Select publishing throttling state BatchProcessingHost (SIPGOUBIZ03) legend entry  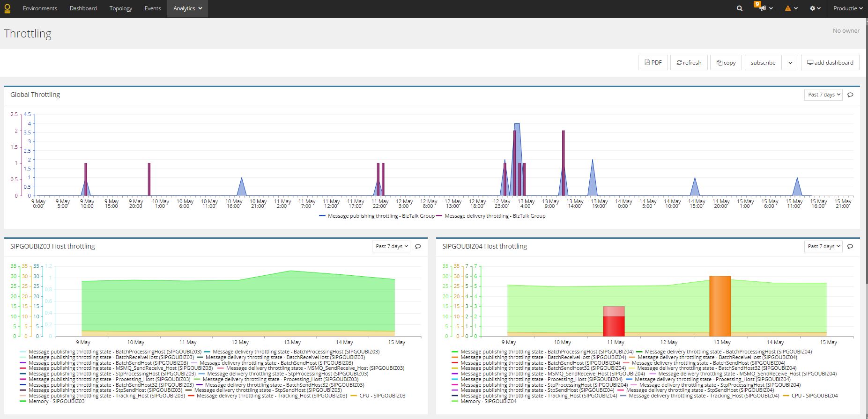[x=111, y=352]
